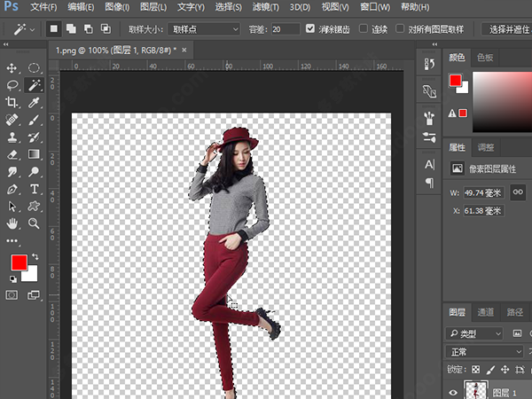Enable 对所有图层取样 checkbox
Screen dimensions: 532x399
tap(400, 28)
